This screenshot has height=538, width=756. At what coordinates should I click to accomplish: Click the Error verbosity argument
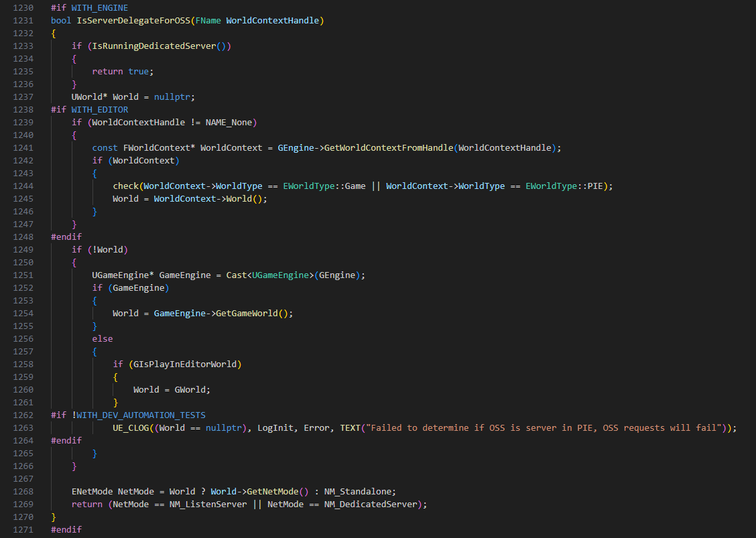(316, 428)
